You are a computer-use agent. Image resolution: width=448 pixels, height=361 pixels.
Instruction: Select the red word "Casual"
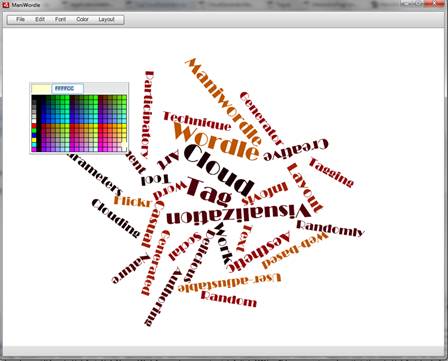tap(153, 224)
